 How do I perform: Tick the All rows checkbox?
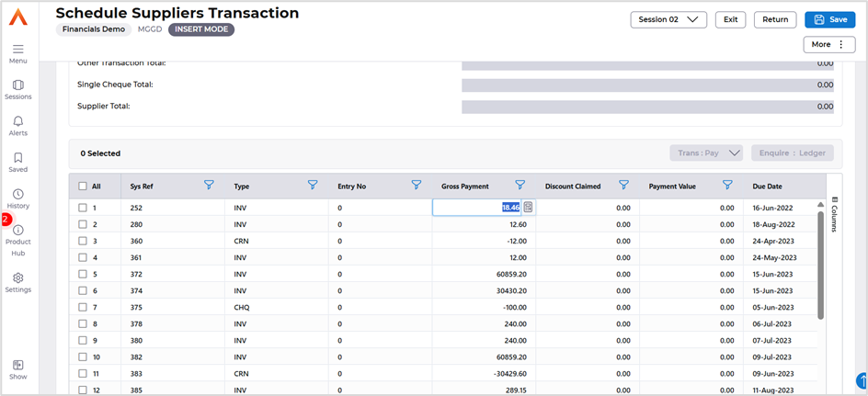(83, 186)
